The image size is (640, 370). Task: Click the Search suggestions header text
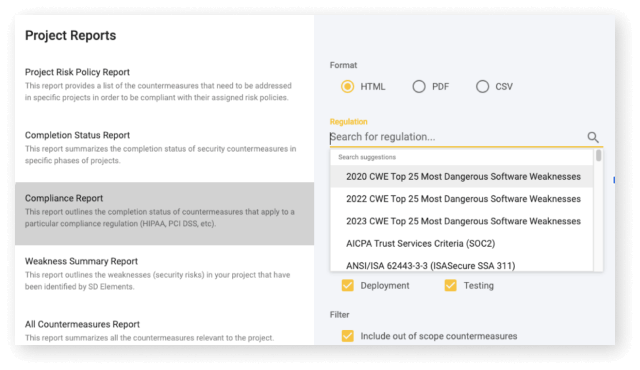[x=367, y=157]
